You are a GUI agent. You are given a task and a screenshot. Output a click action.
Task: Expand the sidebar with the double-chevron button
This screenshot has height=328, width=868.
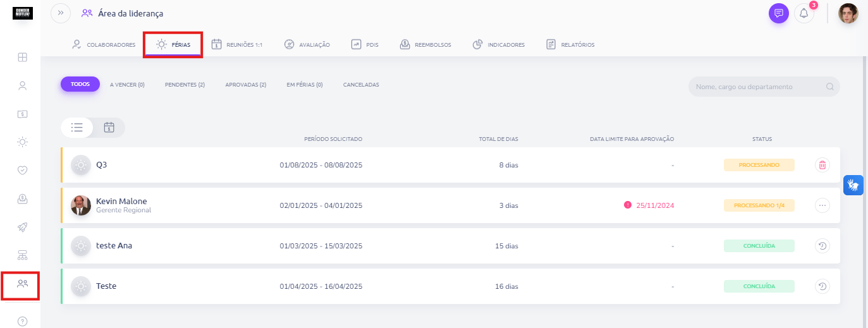point(61,13)
